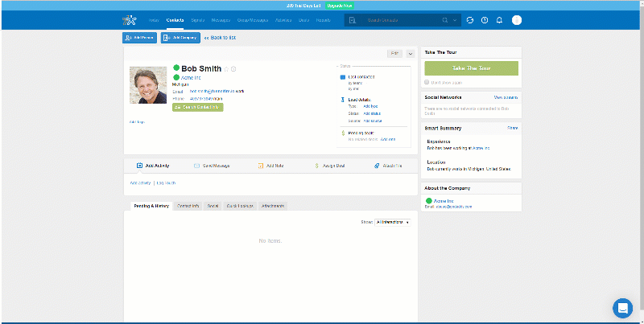Open the help question mark icon
The image size is (644, 324).
pyautogui.click(x=485, y=20)
